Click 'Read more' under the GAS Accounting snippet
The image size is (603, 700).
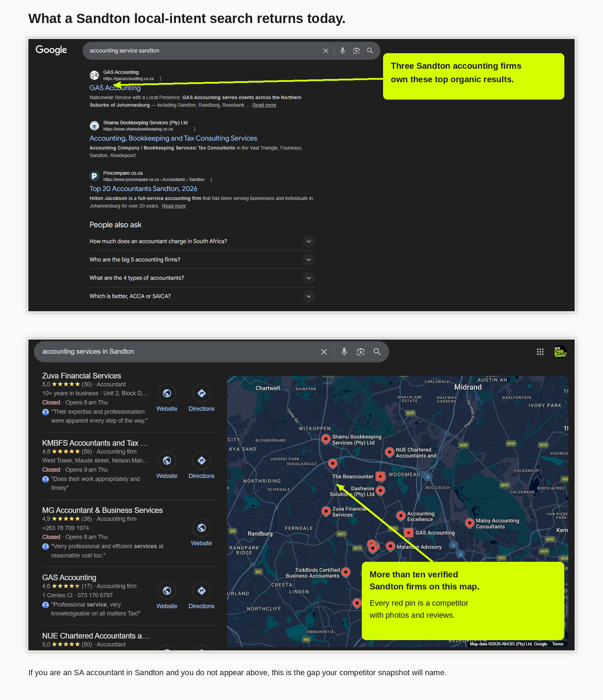pos(264,105)
